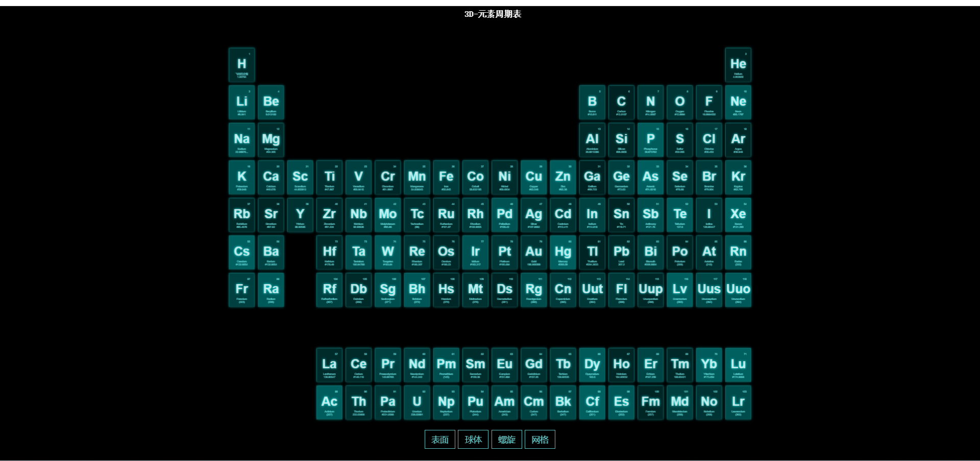Pick the Sodium (Na) tile

[242, 140]
